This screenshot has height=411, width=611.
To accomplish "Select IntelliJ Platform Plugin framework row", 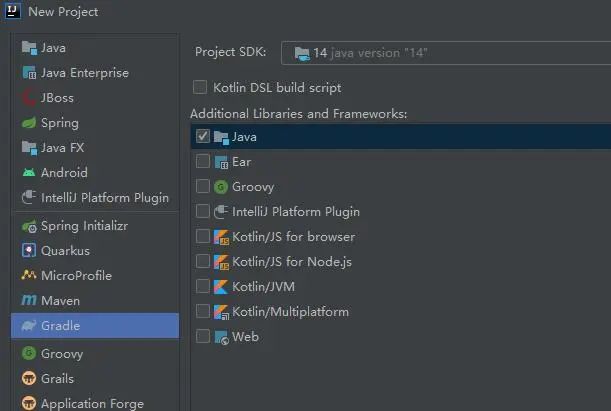I will [401, 212].
